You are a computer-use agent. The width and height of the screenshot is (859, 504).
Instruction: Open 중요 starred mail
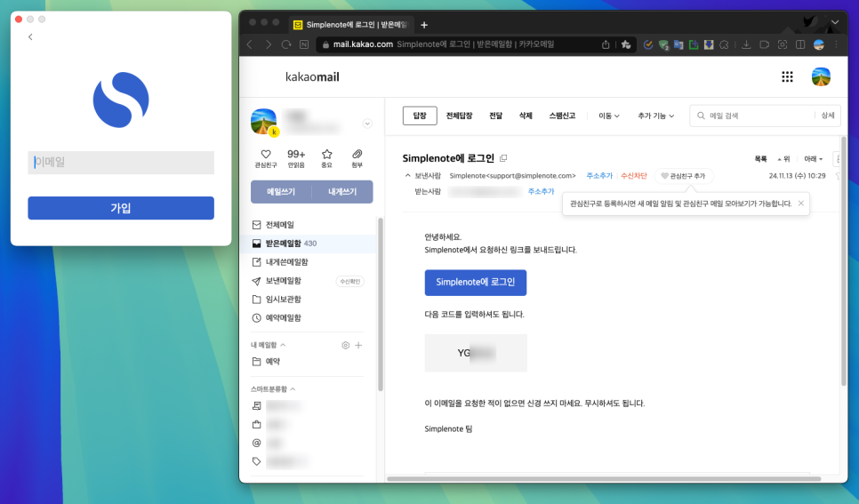tap(327, 158)
